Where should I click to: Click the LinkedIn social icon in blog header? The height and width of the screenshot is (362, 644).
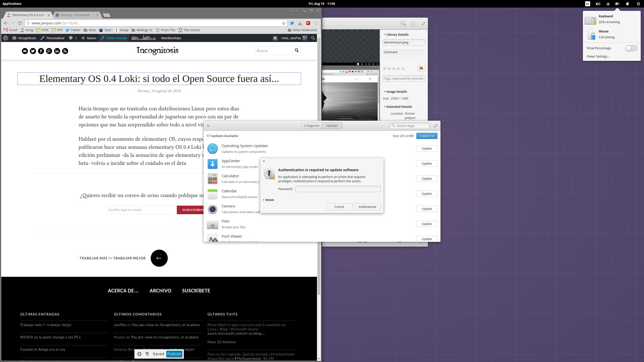point(57,51)
